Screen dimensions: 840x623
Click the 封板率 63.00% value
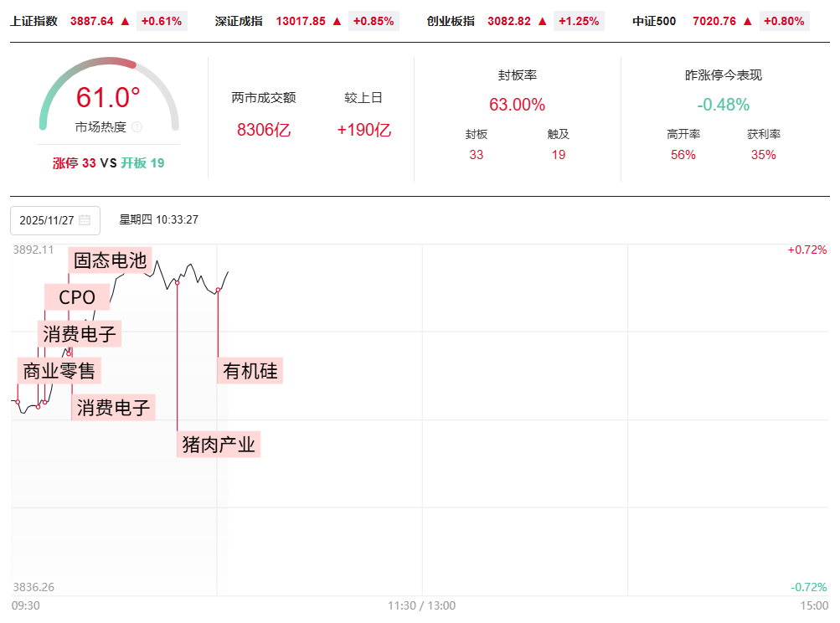517,105
